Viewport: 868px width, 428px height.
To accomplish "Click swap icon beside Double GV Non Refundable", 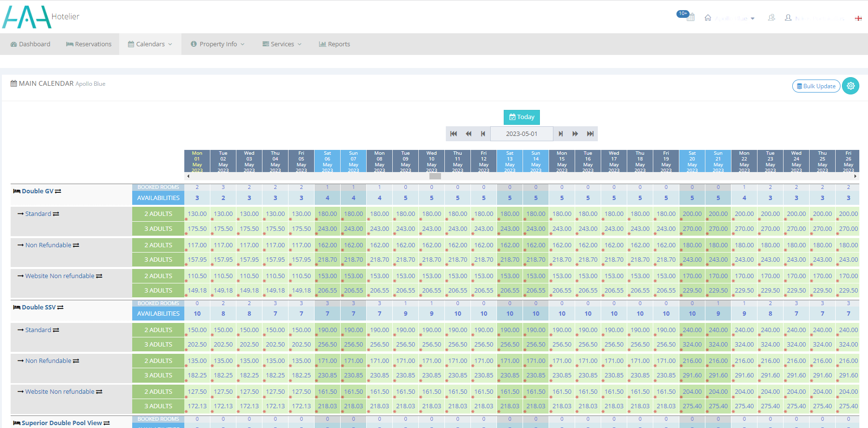I will pyautogui.click(x=76, y=245).
